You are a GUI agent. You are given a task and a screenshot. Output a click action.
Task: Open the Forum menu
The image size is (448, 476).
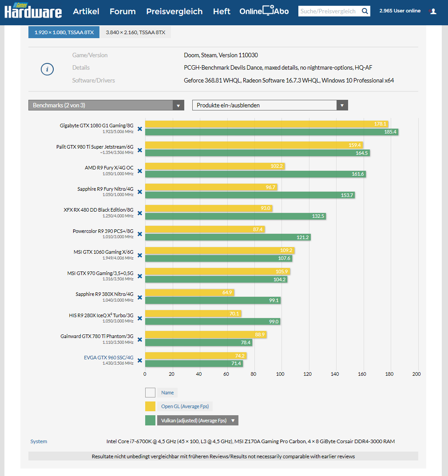coord(123,12)
